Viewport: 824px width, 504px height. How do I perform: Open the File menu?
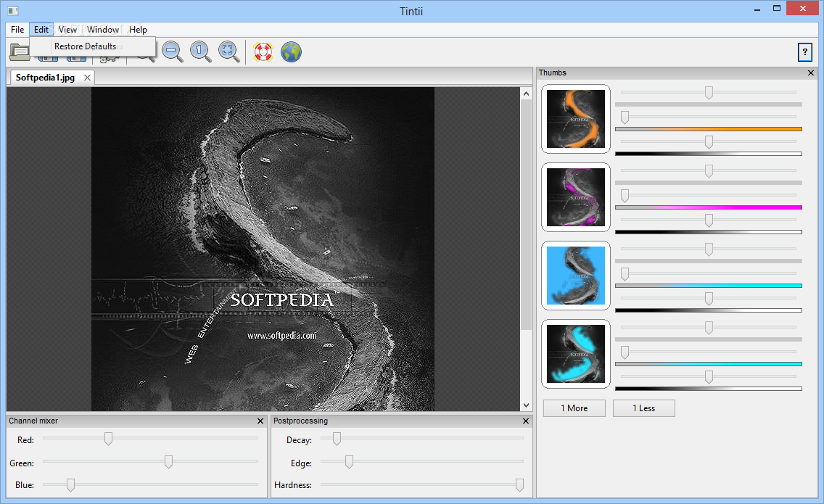(x=17, y=30)
